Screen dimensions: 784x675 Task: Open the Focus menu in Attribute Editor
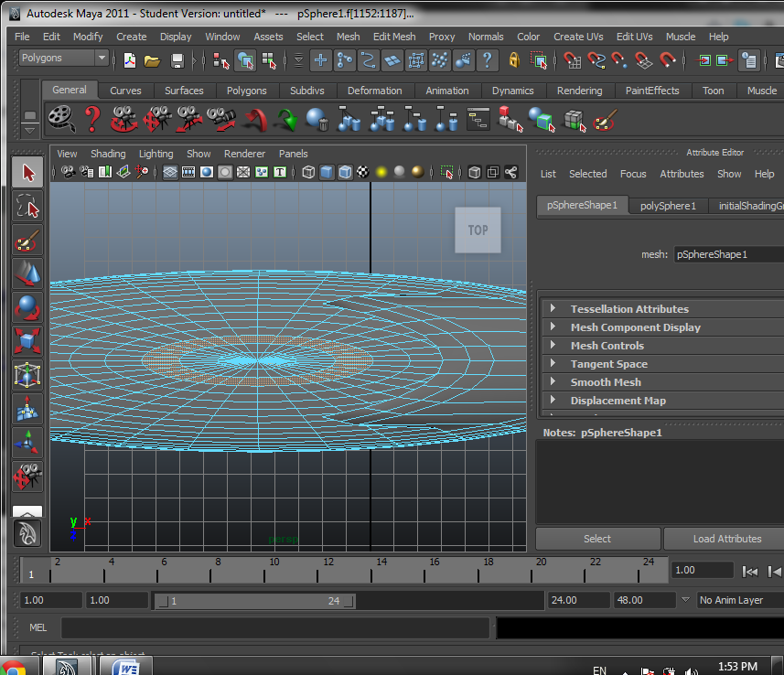click(x=633, y=174)
